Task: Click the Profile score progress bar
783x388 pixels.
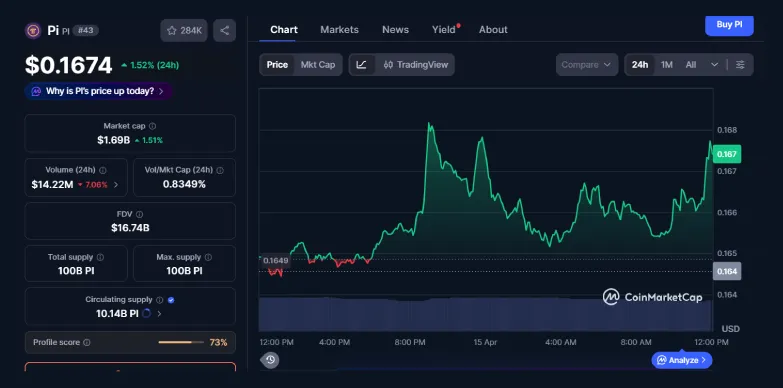Action: pos(181,343)
